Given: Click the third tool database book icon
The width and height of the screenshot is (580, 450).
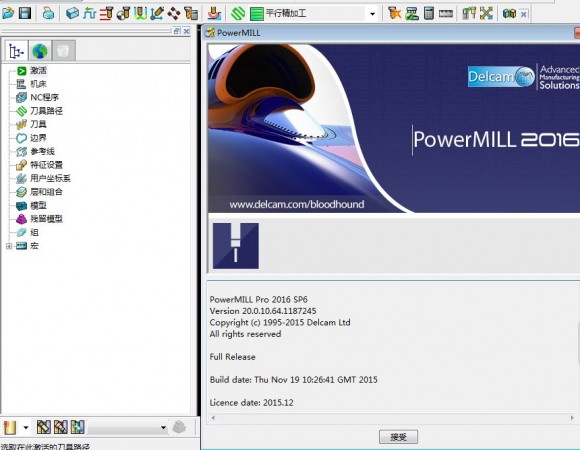Looking at the screenshot, I should (78, 427).
